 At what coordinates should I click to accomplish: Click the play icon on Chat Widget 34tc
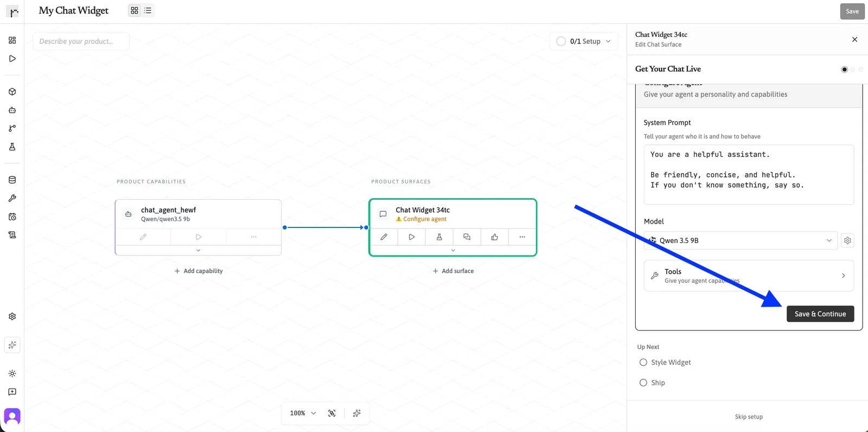[x=412, y=237]
